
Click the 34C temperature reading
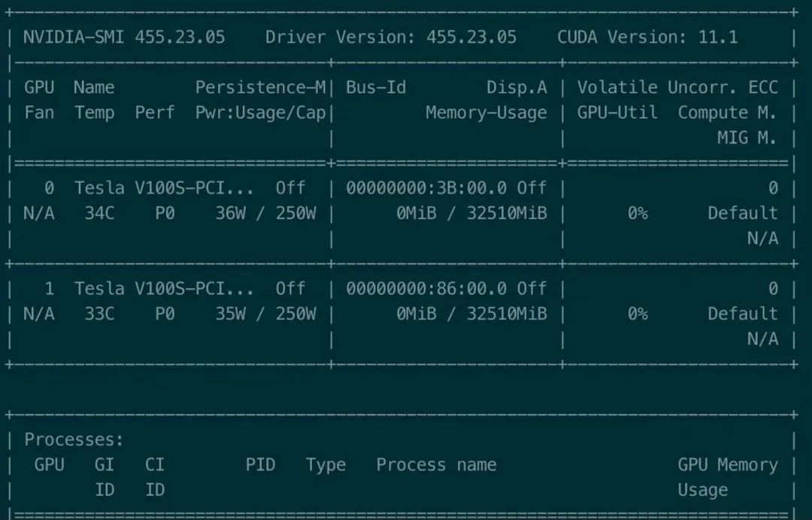click(99, 214)
